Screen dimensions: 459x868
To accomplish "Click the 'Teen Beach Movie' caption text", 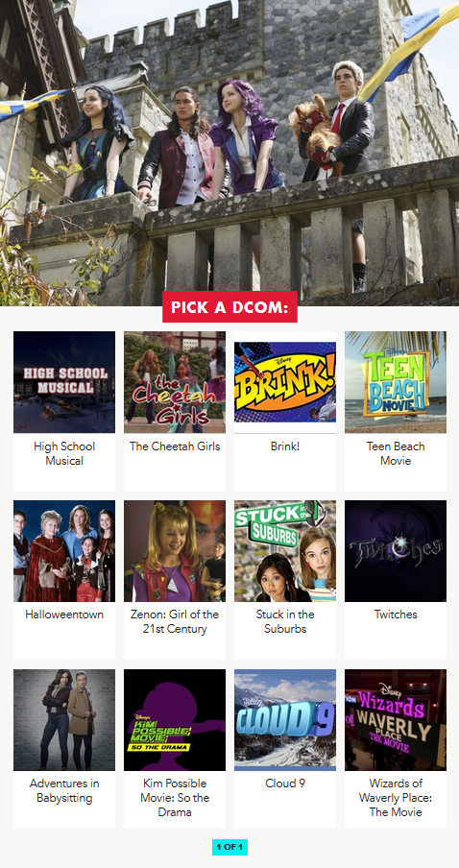I will (x=396, y=453).
